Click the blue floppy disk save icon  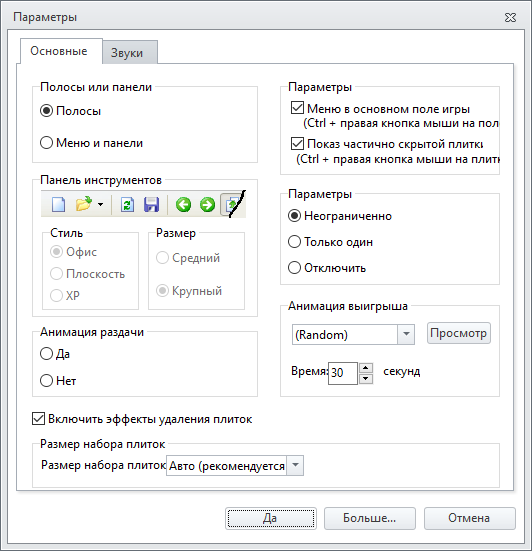click(x=151, y=204)
